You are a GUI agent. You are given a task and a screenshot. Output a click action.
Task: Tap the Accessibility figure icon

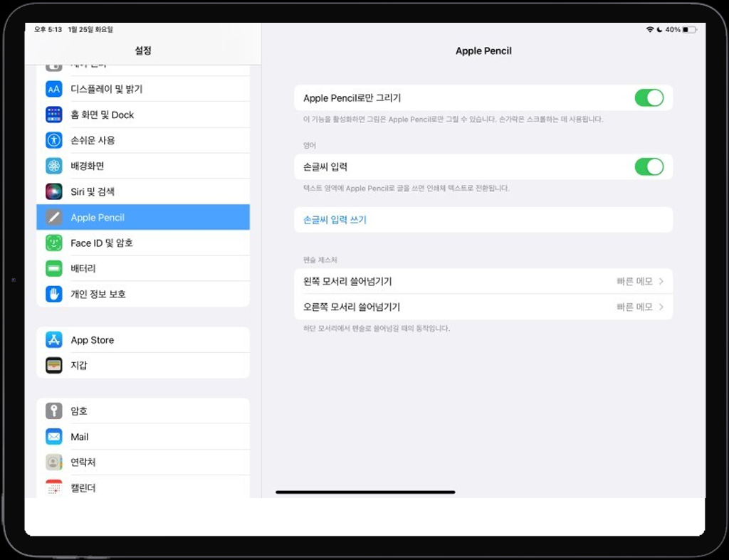tap(54, 140)
